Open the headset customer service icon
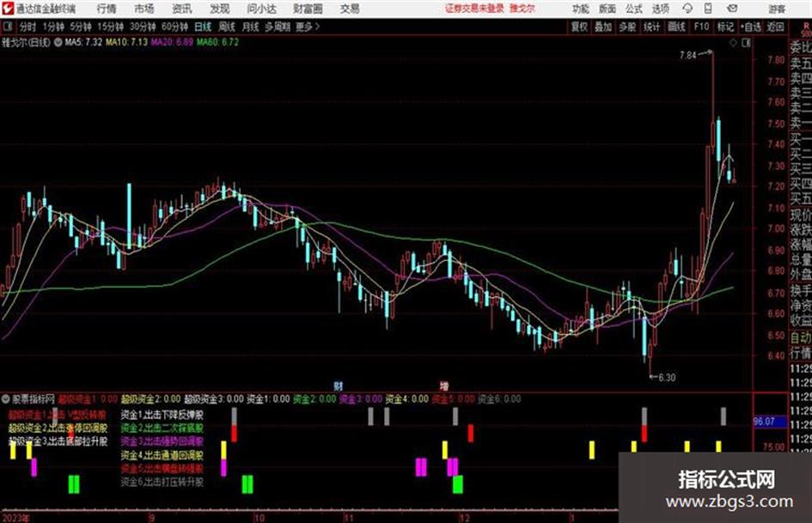812x523 pixels. click(687, 9)
